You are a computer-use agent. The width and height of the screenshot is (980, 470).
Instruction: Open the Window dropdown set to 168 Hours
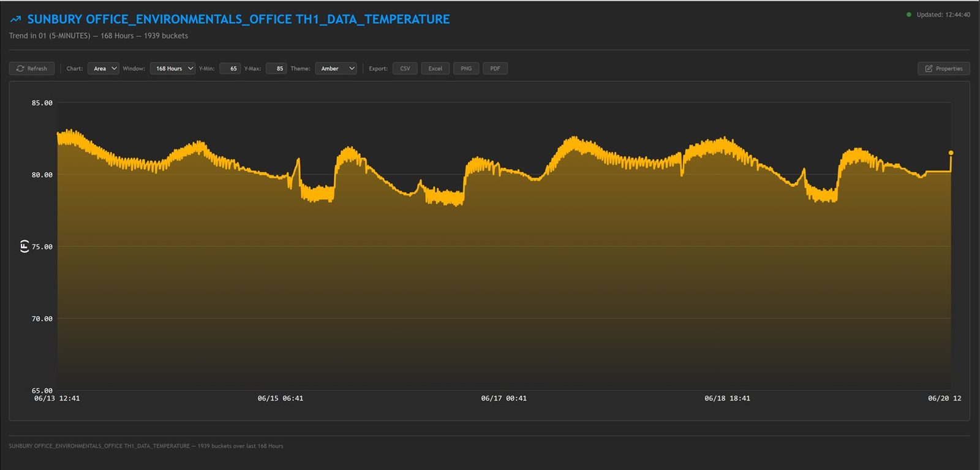pyautogui.click(x=173, y=69)
